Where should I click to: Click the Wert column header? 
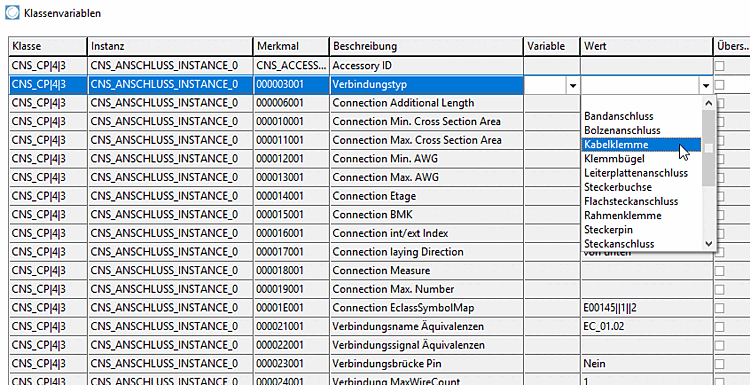(x=647, y=46)
